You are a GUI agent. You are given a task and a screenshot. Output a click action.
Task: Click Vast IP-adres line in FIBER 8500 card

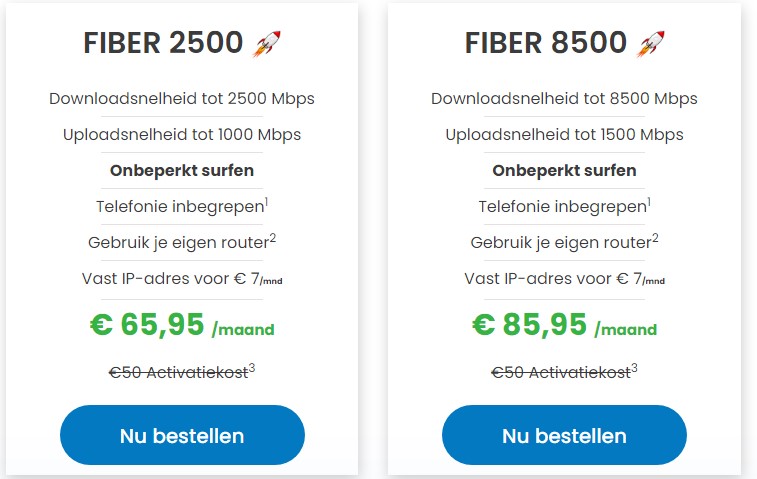click(565, 279)
